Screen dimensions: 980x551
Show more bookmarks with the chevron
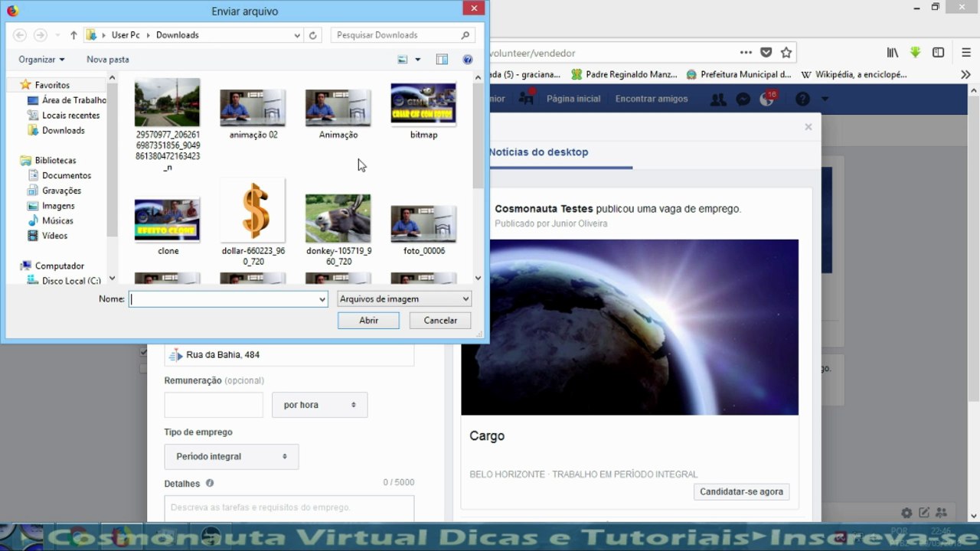[x=965, y=75]
